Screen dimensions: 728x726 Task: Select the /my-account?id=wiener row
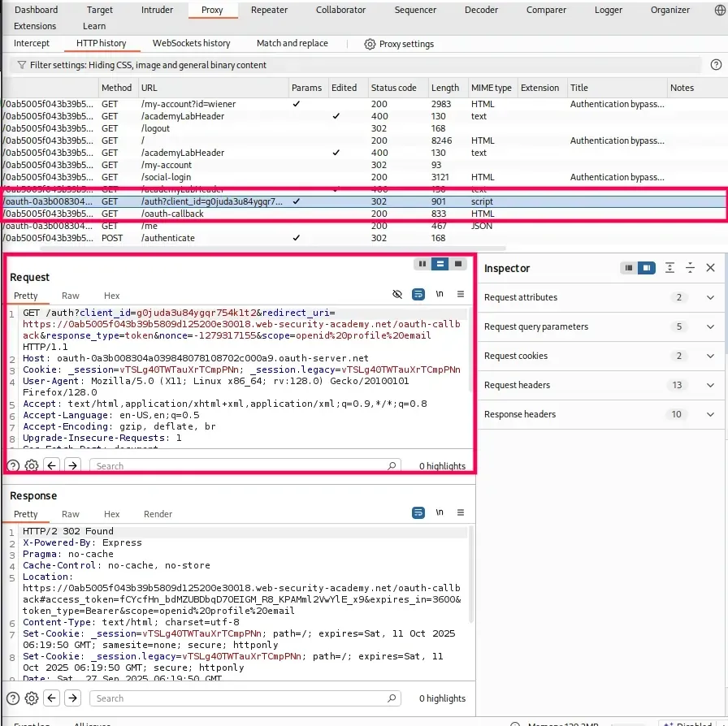364,104
